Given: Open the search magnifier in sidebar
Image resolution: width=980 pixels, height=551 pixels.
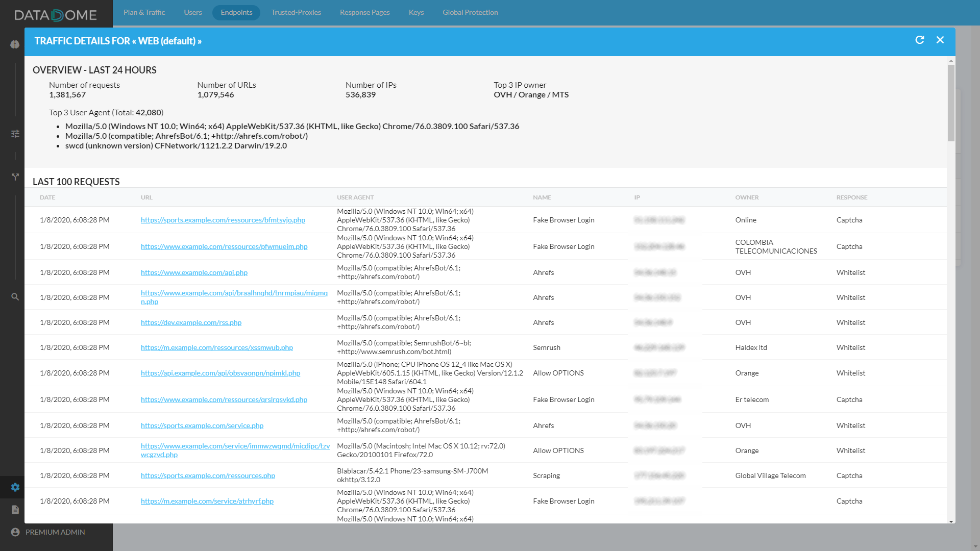Looking at the screenshot, I should (x=15, y=297).
